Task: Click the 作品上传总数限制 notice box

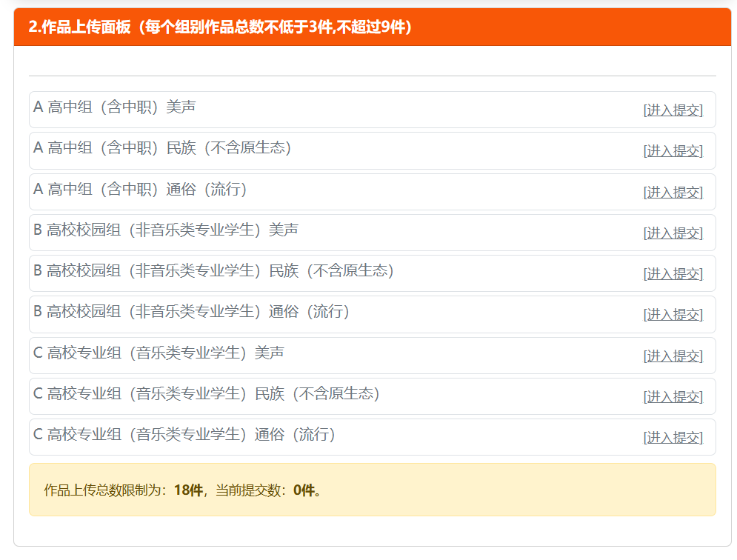Action: (x=373, y=490)
